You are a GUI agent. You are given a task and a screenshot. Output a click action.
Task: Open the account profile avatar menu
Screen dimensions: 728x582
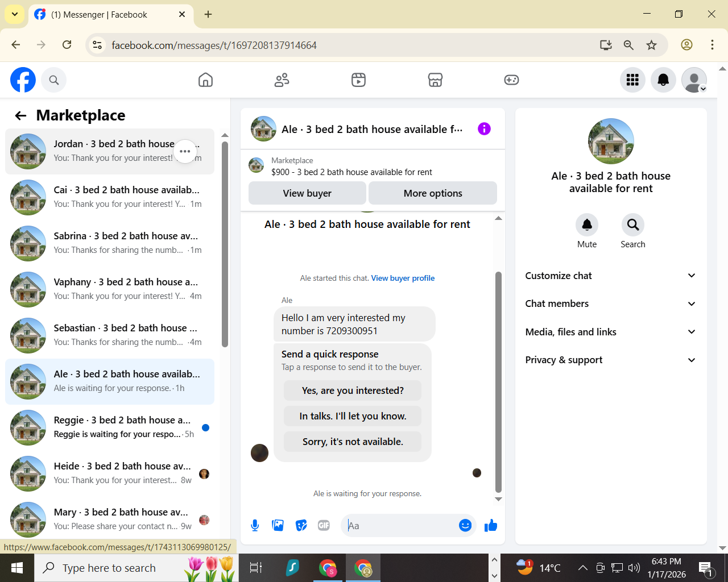pyautogui.click(x=694, y=80)
